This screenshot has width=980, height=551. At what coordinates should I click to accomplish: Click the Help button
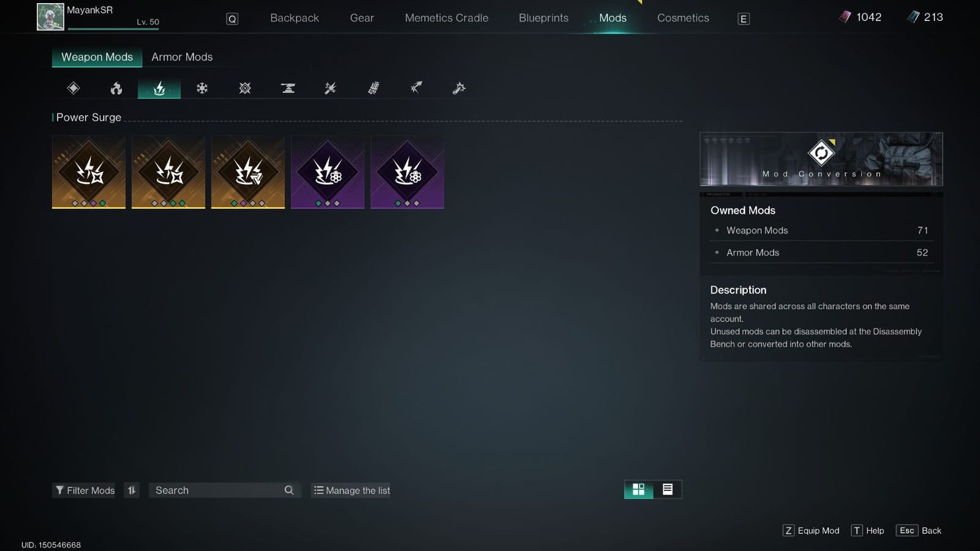[x=867, y=530]
